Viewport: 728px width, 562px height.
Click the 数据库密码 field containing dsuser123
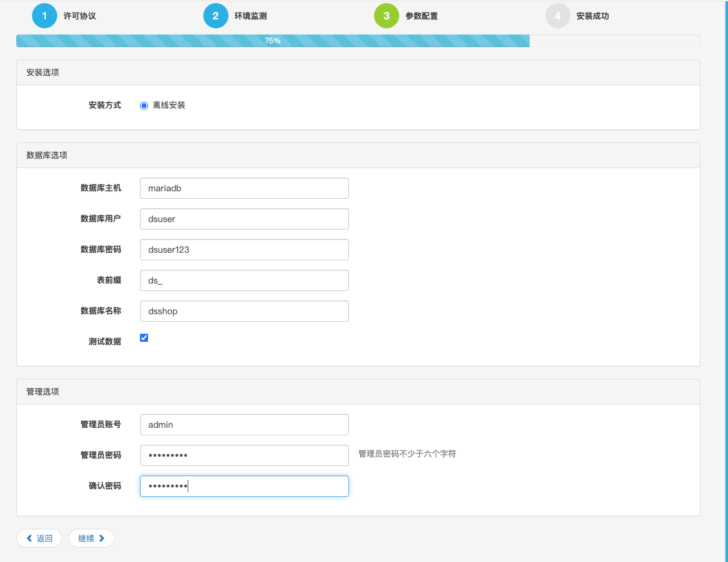(x=244, y=250)
